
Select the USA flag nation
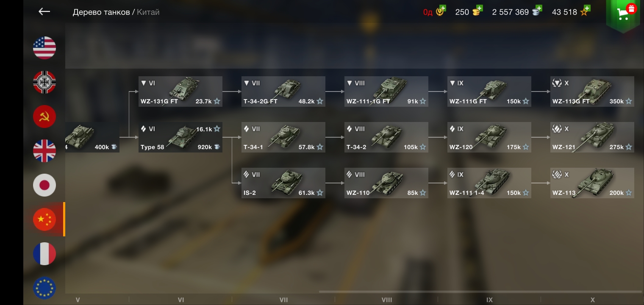(44, 48)
